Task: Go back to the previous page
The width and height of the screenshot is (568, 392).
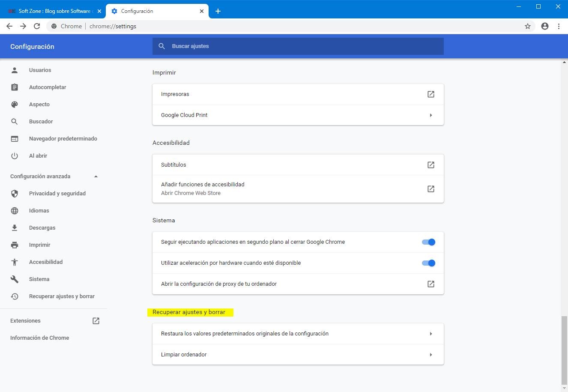Action: tap(9, 26)
